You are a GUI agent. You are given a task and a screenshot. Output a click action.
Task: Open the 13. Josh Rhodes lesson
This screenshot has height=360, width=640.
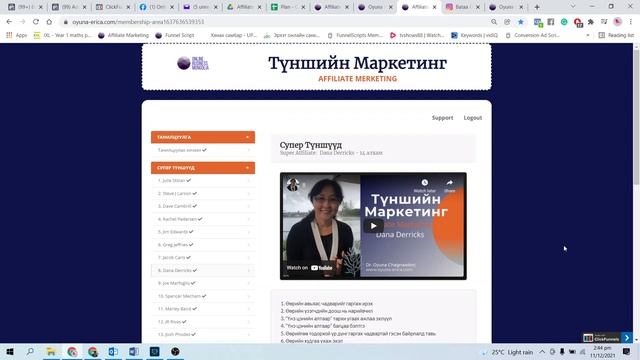click(203, 334)
